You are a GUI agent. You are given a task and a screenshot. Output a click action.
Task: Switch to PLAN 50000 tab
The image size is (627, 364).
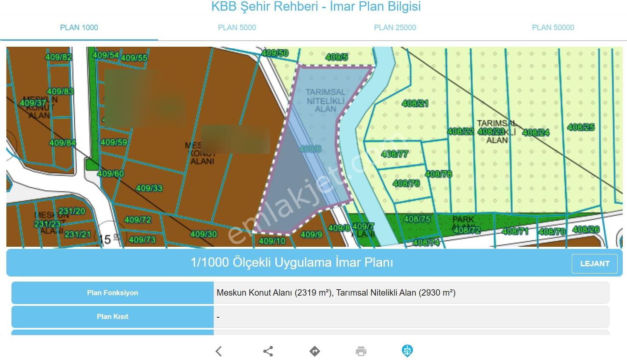[553, 28]
